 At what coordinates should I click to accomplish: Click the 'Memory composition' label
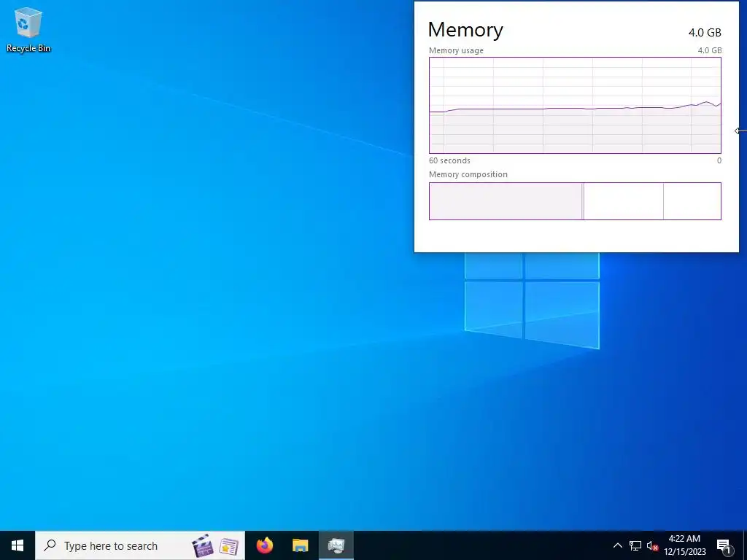[x=468, y=174]
